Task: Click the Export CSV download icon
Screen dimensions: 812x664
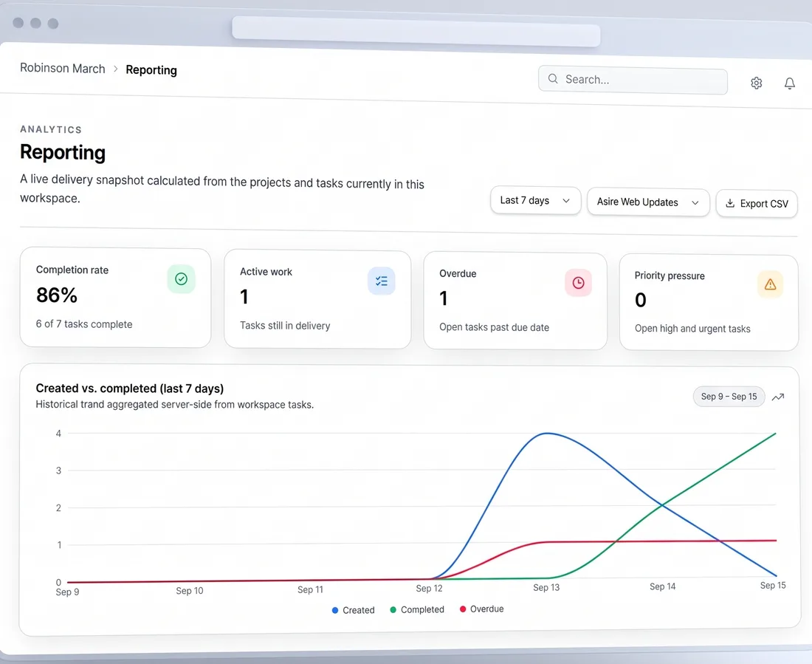Action: pos(730,203)
